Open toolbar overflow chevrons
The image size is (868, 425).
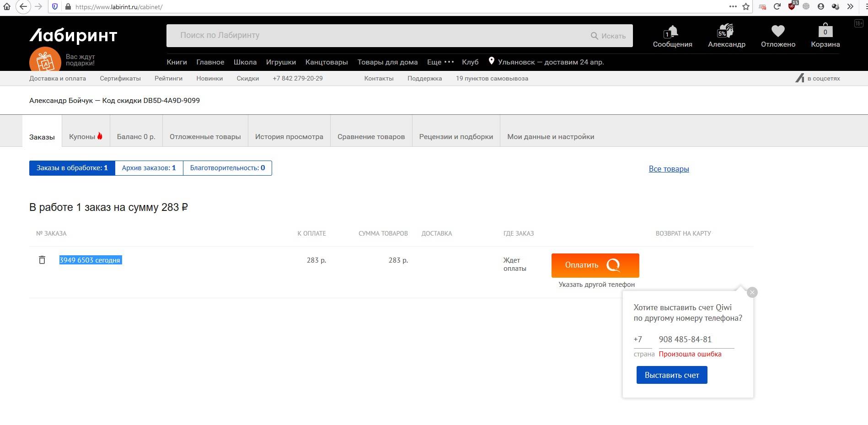[x=850, y=6]
